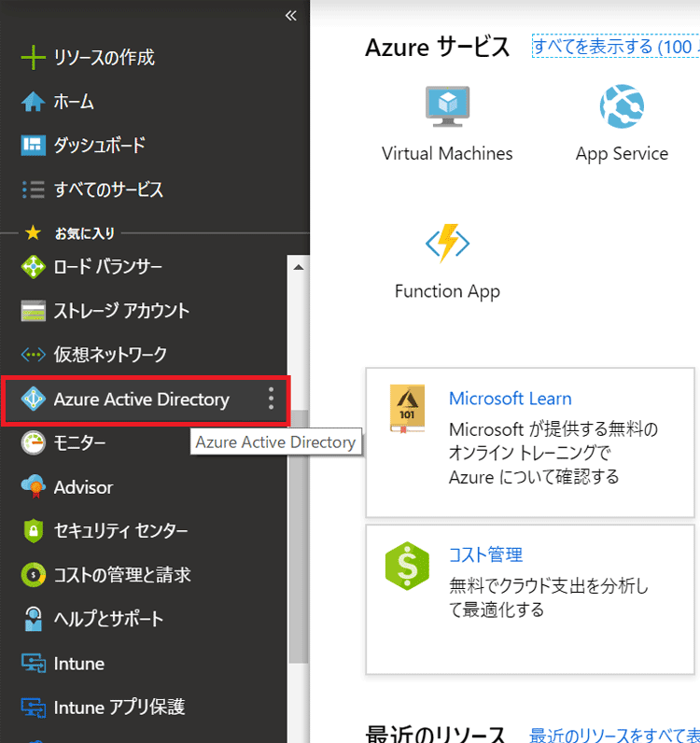700x743 pixels.
Task: Click the Virtual Network icon
Action: (34, 355)
